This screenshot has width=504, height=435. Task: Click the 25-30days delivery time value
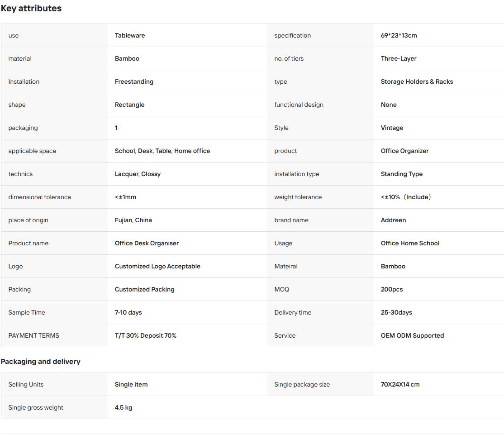coord(396,312)
